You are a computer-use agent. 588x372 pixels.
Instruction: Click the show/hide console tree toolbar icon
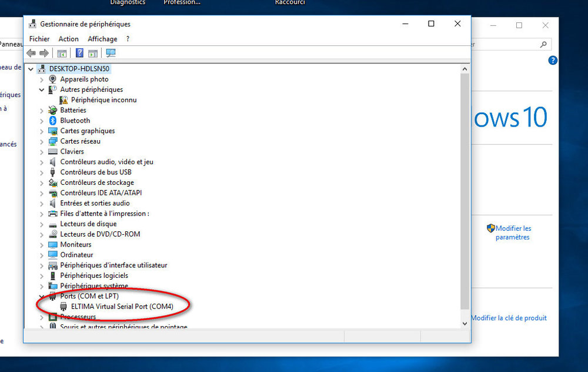coord(62,54)
